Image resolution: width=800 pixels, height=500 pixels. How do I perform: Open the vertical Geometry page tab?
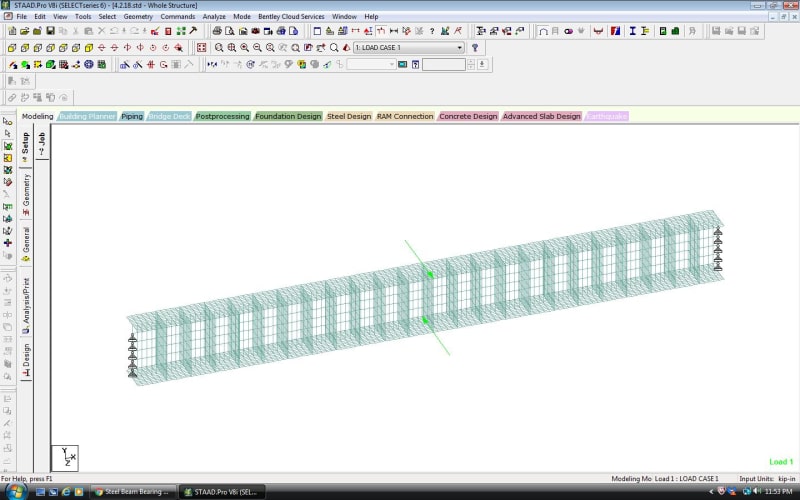(x=26, y=194)
